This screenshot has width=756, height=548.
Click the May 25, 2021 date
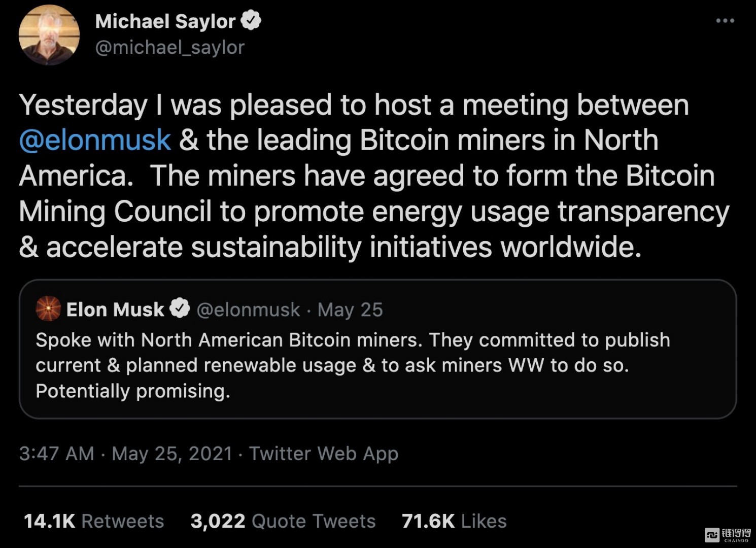[172, 453]
